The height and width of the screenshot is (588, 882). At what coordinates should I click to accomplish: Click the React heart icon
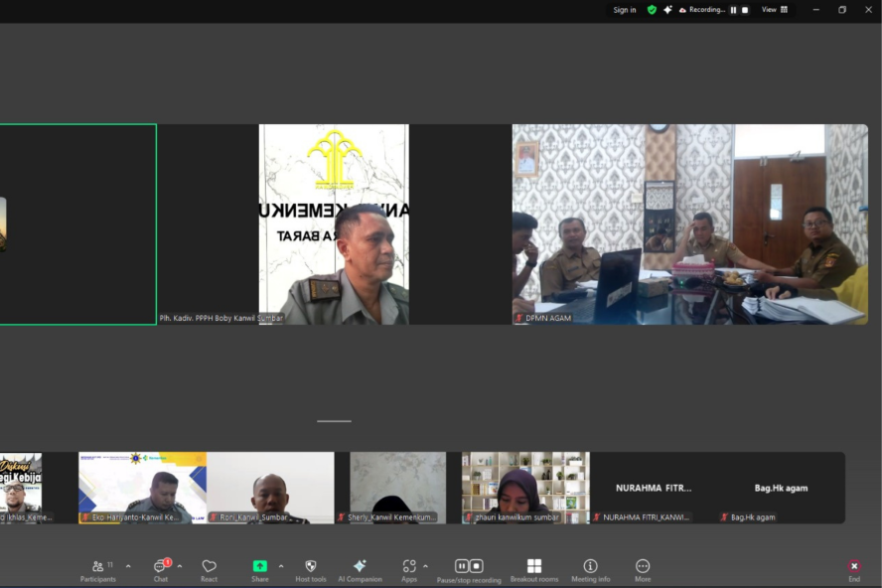point(209,570)
